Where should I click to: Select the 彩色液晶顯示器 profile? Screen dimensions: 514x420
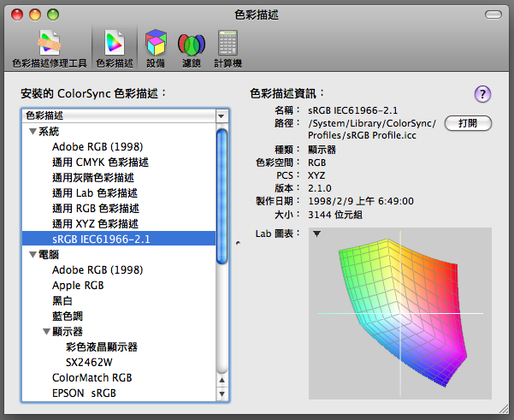click(102, 347)
